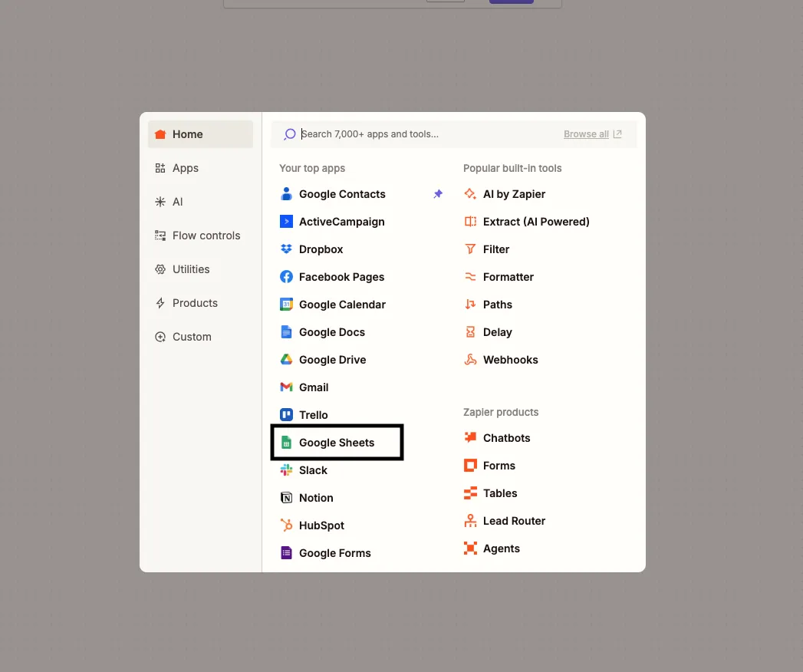Select the Google Forms label
The width and height of the screenshot is (803, 672).
pyautogui.click(x=335, y=553)
